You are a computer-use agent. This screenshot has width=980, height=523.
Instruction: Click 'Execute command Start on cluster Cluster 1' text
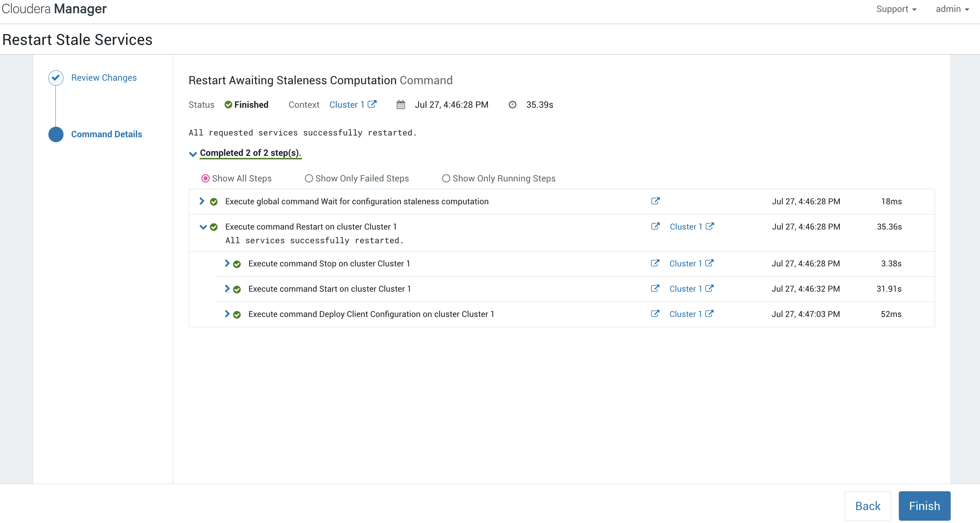(329, 289)
